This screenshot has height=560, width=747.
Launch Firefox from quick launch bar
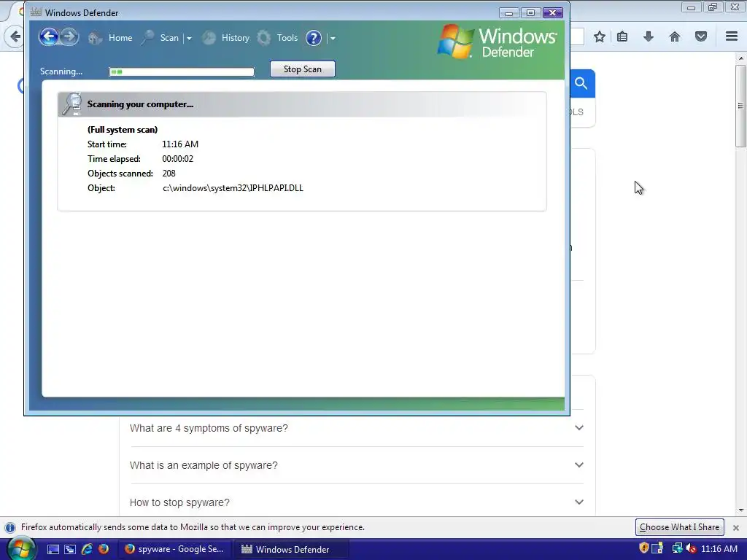104,549
